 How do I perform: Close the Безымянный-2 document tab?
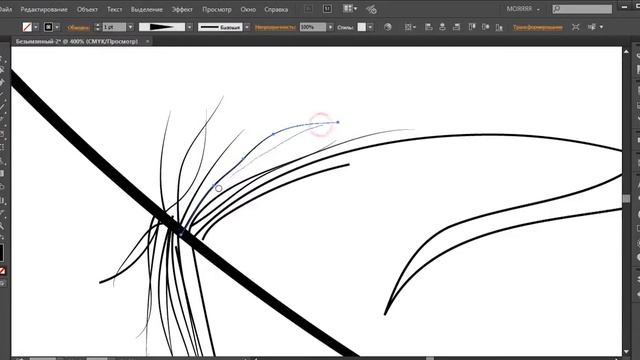pos(147,41)
